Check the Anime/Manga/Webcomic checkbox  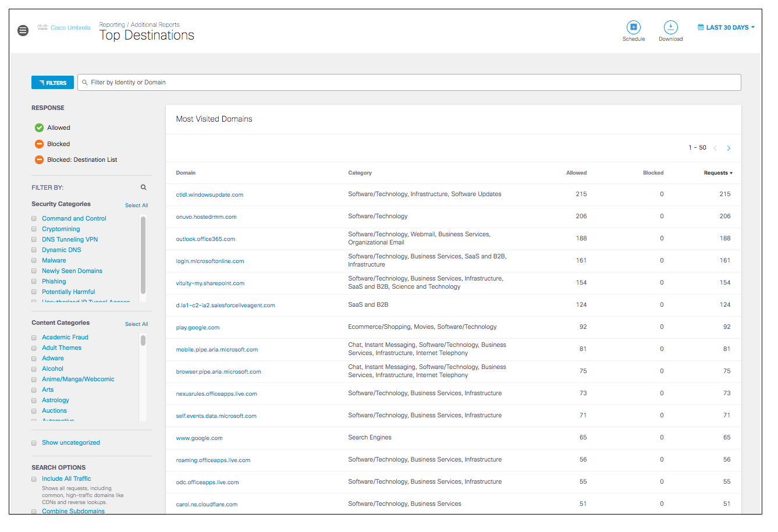[x=34, y=379]
